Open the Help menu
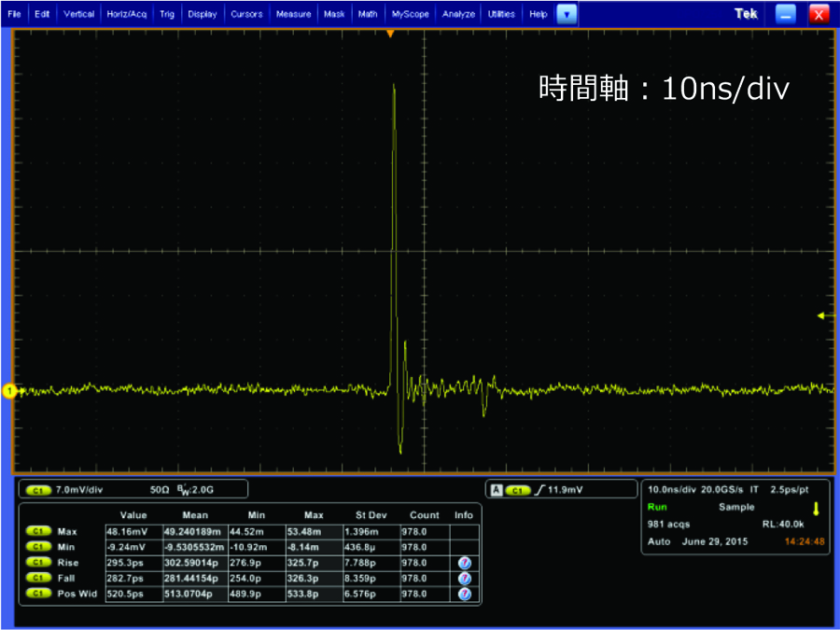 tap(538, 14)
